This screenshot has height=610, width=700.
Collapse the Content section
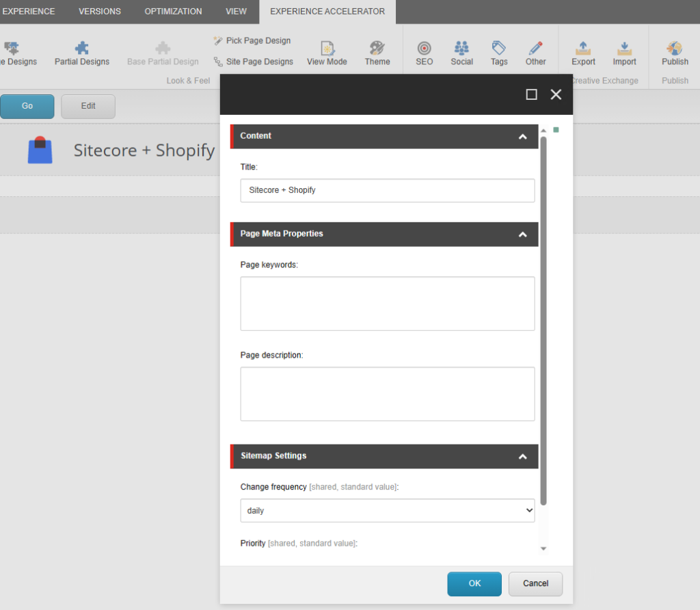(x=522, y=137)
